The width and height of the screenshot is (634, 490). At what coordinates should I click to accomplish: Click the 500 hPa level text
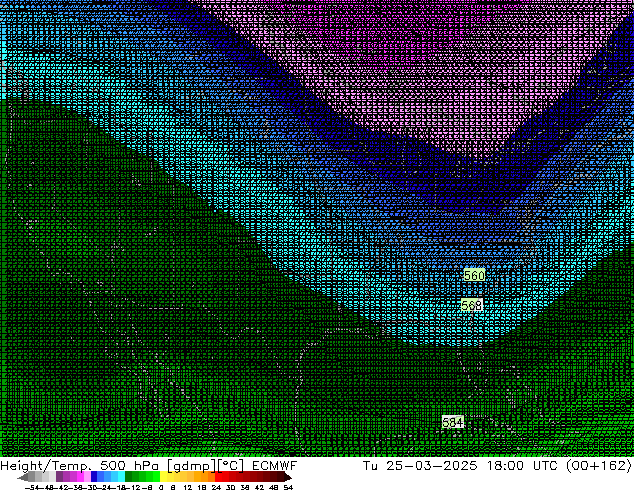coord(129,466)
